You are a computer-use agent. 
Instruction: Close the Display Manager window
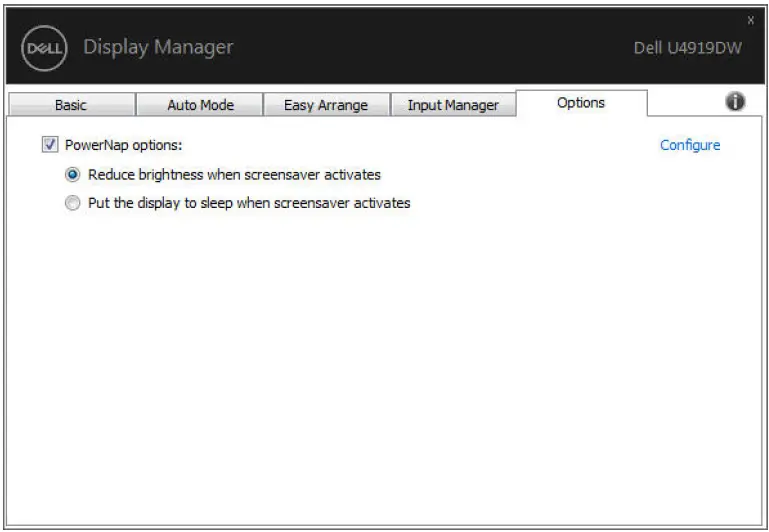(751, 20)
